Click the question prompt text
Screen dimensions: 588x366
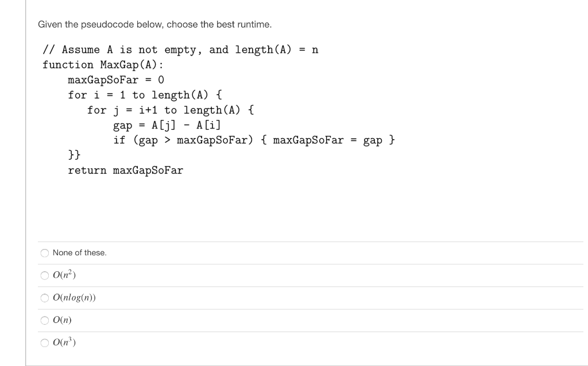pyautogui.click(x=155, y=24)
